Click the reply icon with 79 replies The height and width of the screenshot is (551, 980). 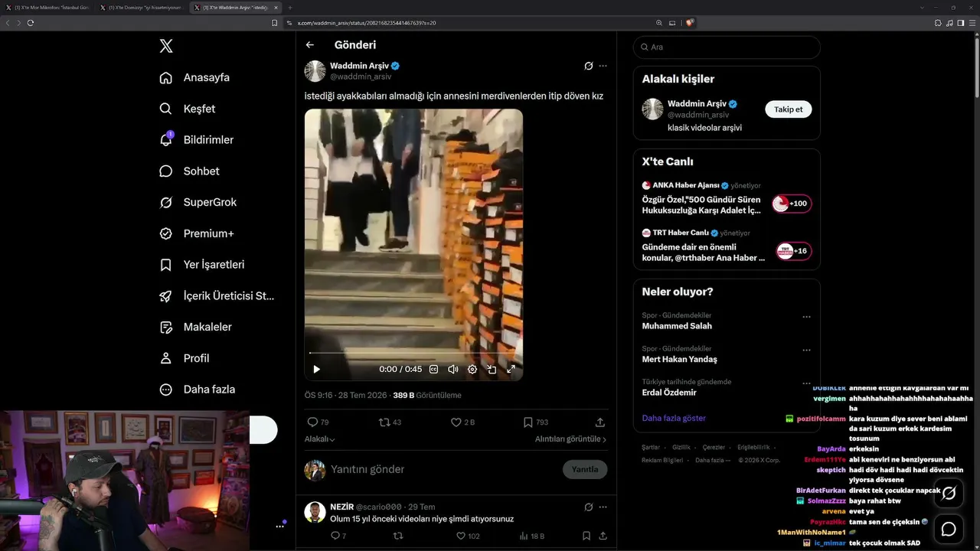pyautogui.click(x=312, y=422)
